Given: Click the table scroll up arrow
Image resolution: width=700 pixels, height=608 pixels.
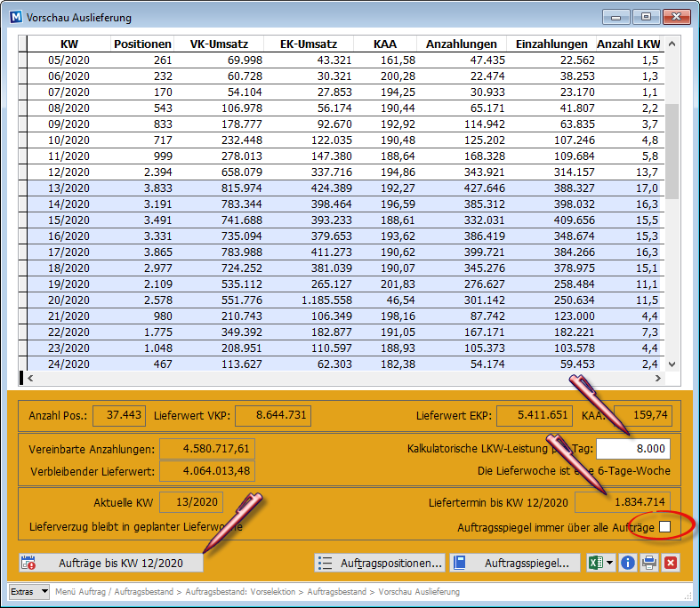Looking at the screenshot, I should coord(672,44).
